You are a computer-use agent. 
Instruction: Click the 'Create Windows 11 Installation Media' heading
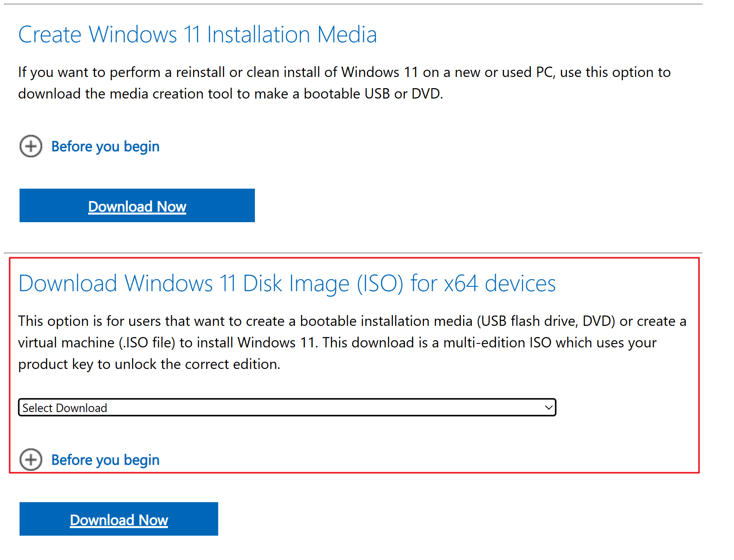(197, 34)
